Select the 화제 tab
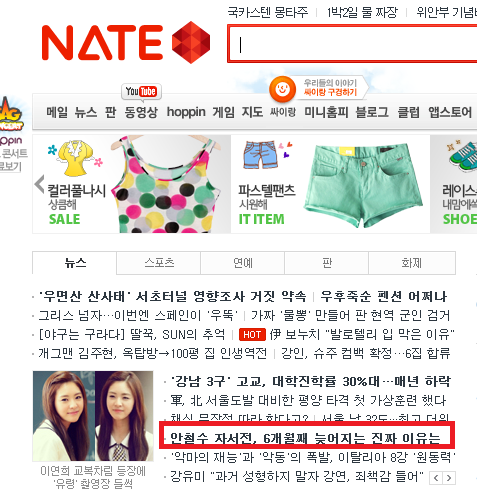 [x=412, y=263]
